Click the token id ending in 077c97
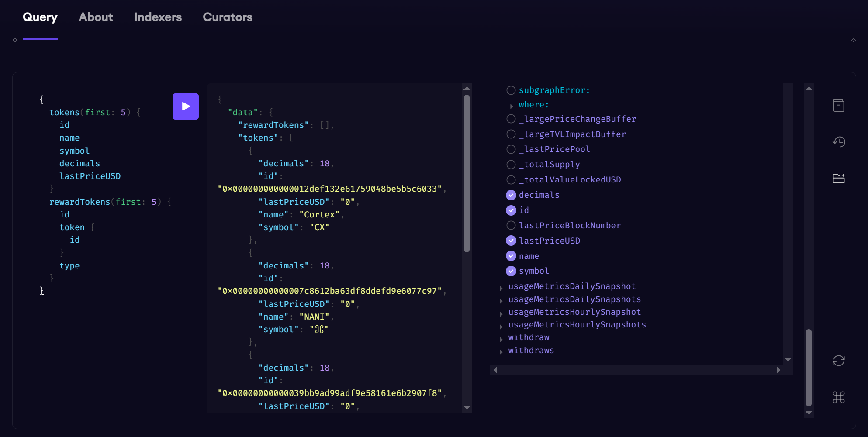This screenshot has width=868, height=437. [x=330, y=291]
